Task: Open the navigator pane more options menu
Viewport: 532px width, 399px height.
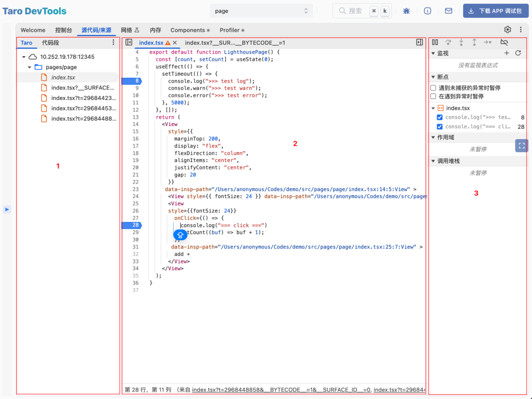Action: [x=113, y=42]
